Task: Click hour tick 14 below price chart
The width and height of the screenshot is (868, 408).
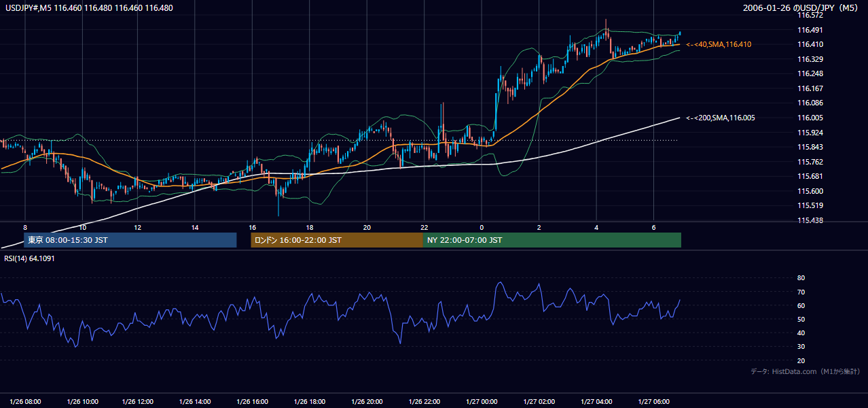Action: pos(195,227)
